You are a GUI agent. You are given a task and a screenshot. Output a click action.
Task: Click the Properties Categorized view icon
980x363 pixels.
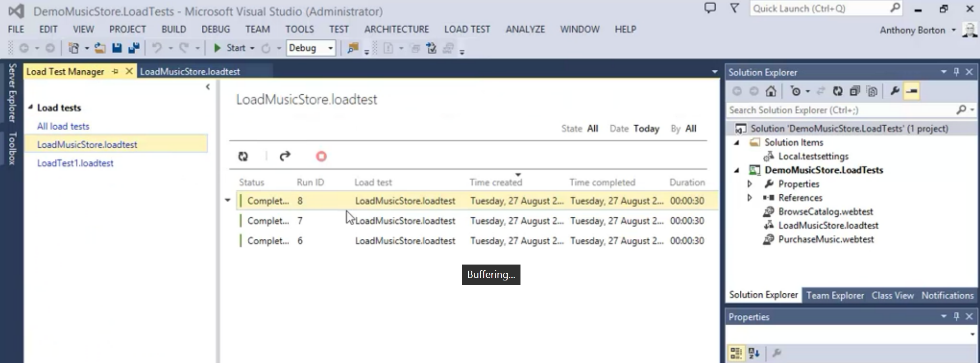736,353
